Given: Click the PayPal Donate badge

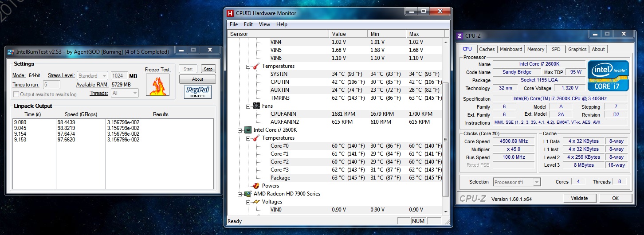Looking at the screenshot, I should tap(197, 92).
